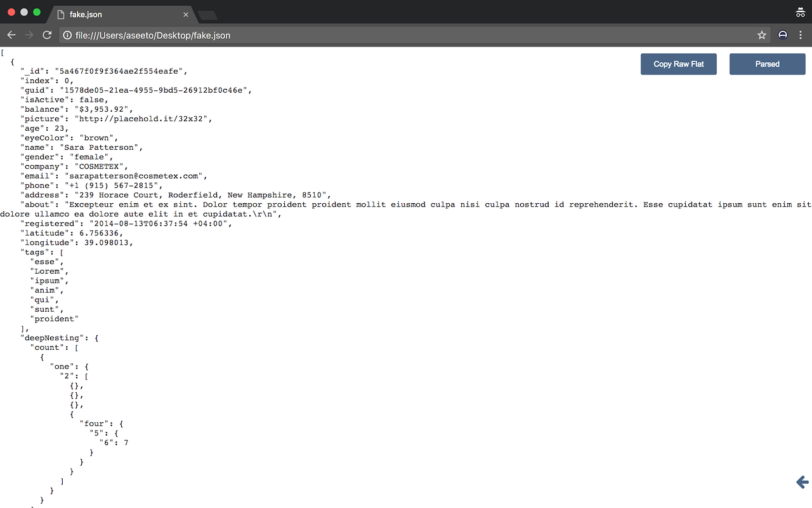This screenshot has width=812, height=508.
Task: Open the site info icon in address bar
Action: point(68,35)
